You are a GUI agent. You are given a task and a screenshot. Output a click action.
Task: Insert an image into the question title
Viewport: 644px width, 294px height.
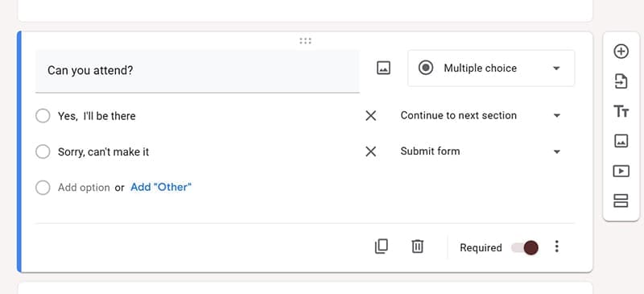[383, 68]
